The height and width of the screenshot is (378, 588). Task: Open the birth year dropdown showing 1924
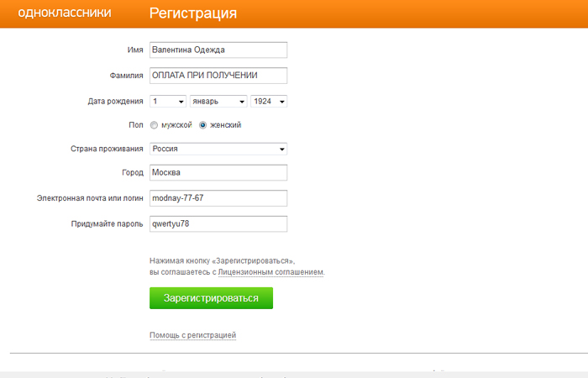pyautogui.click(x=269, y=102)
